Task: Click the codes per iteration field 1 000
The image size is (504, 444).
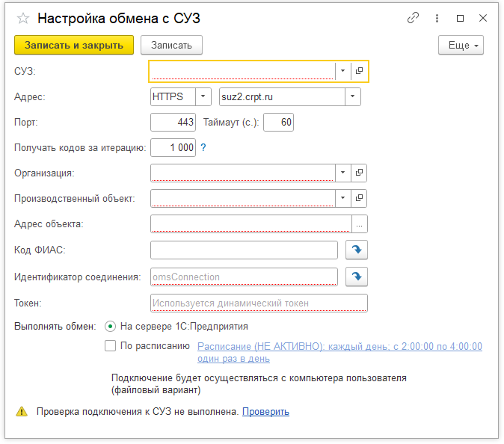Action: pos(173,147)
